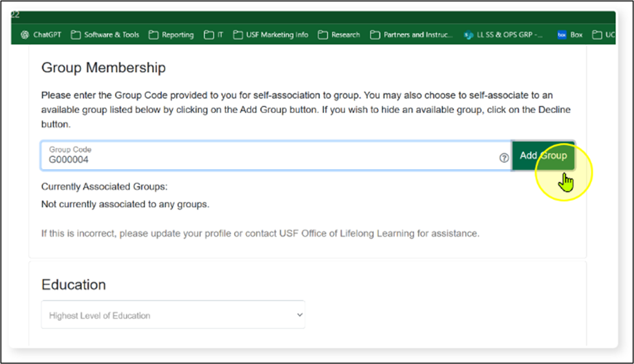Click the Software & Tools folder icon
This screenshot has width=634, height=364.
tap(76, 34)
